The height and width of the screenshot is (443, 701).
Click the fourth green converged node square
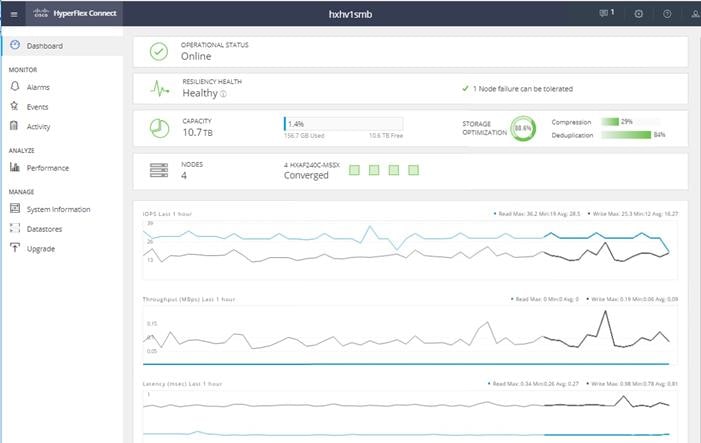point(414,170)
